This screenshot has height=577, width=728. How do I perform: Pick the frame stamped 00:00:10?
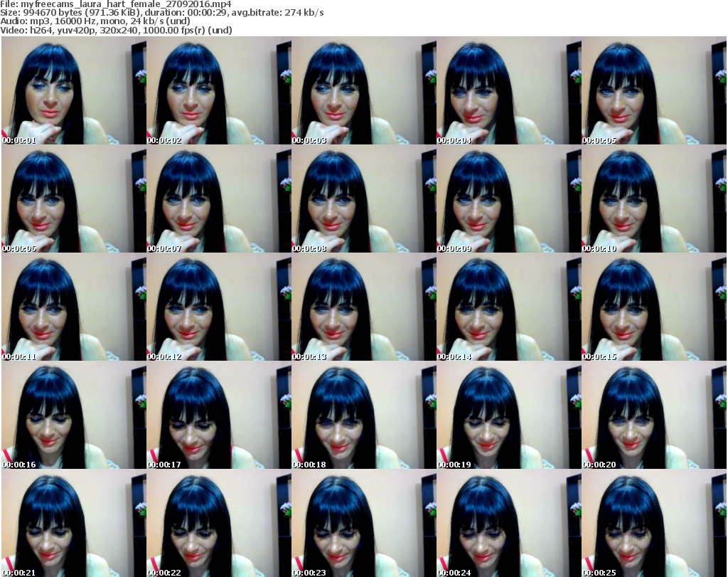click(653, 201)
